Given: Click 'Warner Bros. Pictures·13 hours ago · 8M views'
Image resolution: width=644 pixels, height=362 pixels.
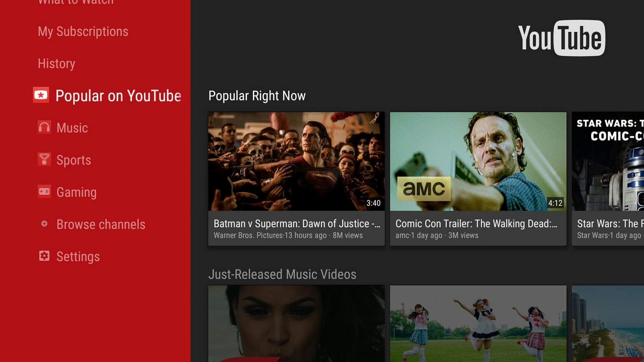Looking at the screenshot, I should pos(288,235).
